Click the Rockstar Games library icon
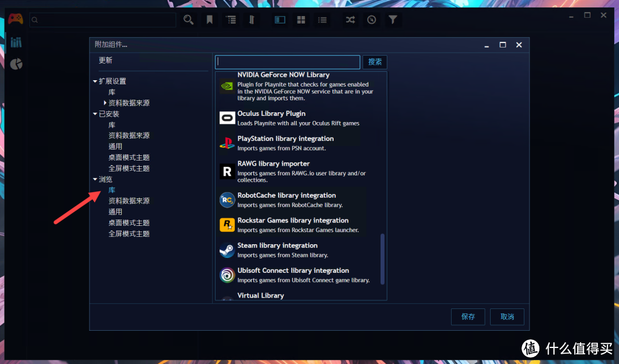Screen dimensions: 619x364 pos(227,225)
